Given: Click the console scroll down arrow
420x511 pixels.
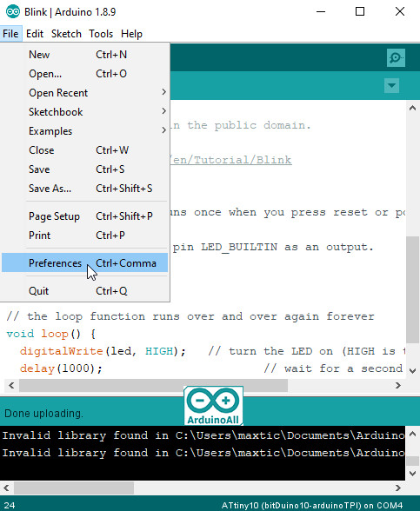Looking at the screenshot, I should tap(412, 473).
